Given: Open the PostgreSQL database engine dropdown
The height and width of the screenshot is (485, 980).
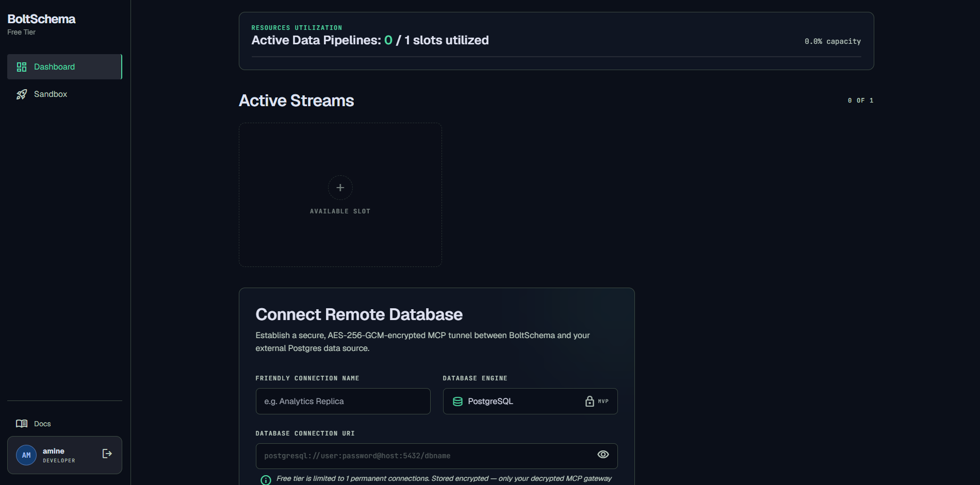Looking at the screenshot, I should coord(530,401).
